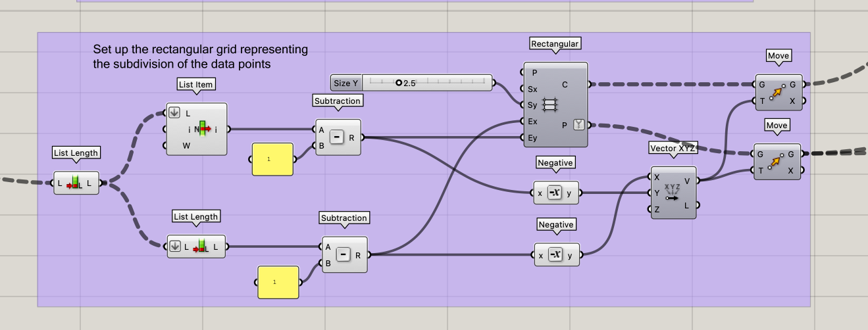Click the lower Subtraction name label
868x330 pixels.
click(344, 218)
